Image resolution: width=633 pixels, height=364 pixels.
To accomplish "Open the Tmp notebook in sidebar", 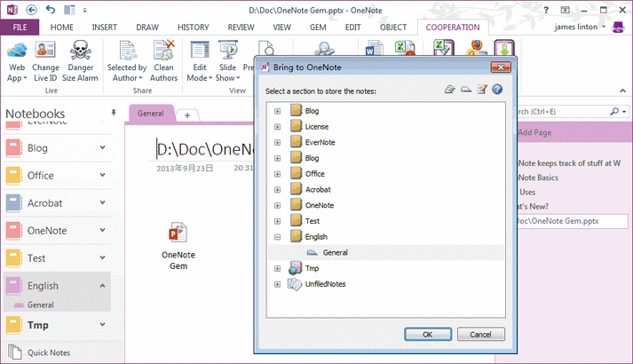I will click(x=37, y=325).
